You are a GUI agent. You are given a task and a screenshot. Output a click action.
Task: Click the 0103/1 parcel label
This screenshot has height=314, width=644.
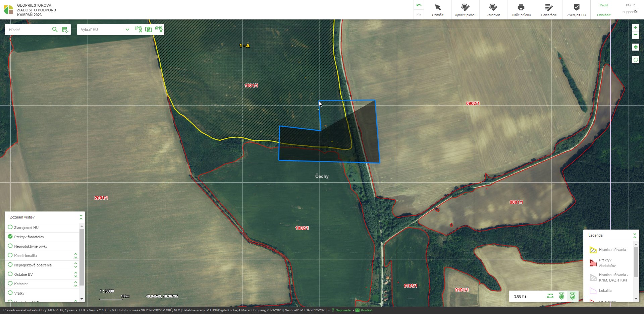[x=411, y=286]
